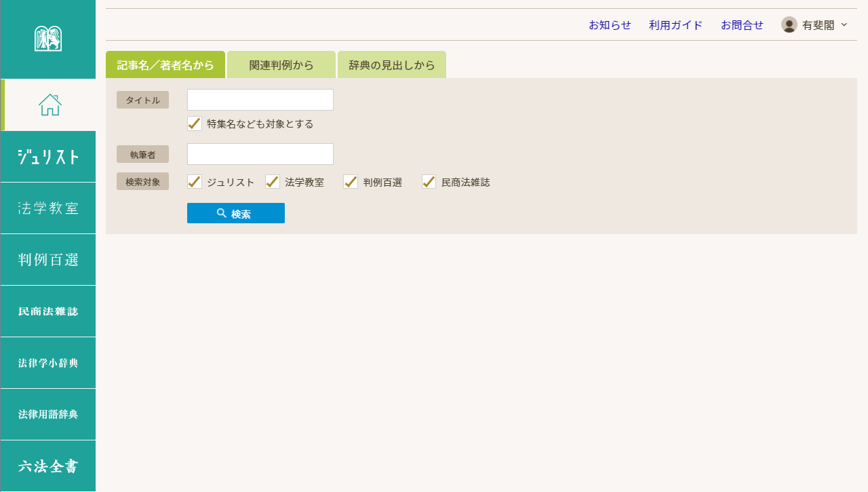Open the お知らせ link
This screenshot has width=868, height=492.
610,25
